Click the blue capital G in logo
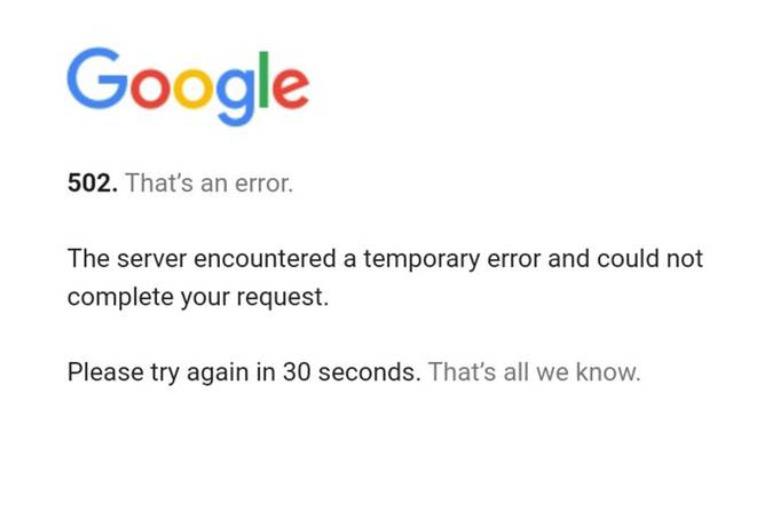The image size is (761, 518). 97,78
